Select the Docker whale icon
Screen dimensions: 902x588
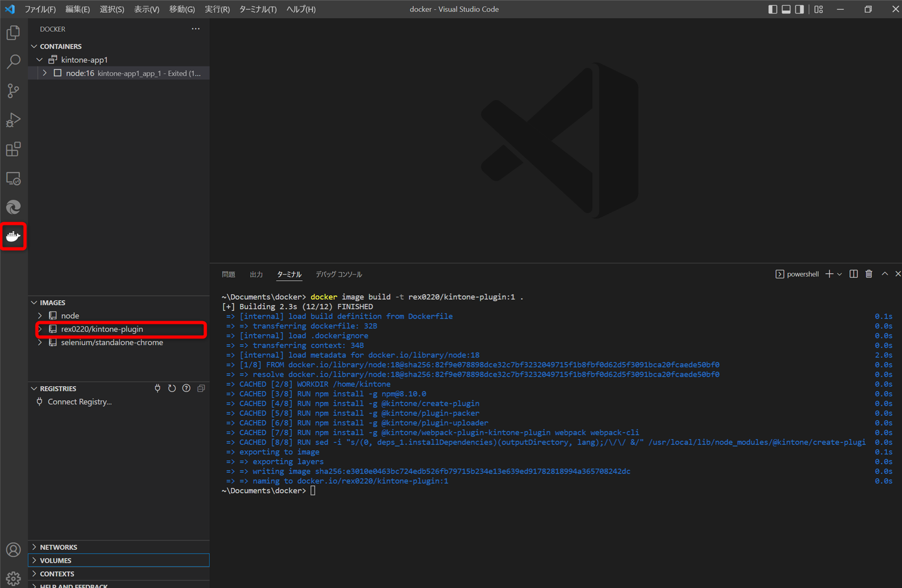point(13,236)
